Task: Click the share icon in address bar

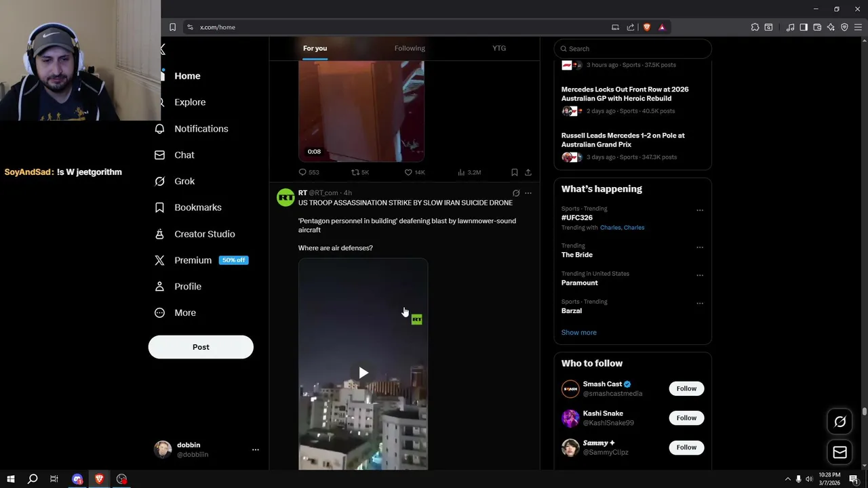Action: coord(631,27)
